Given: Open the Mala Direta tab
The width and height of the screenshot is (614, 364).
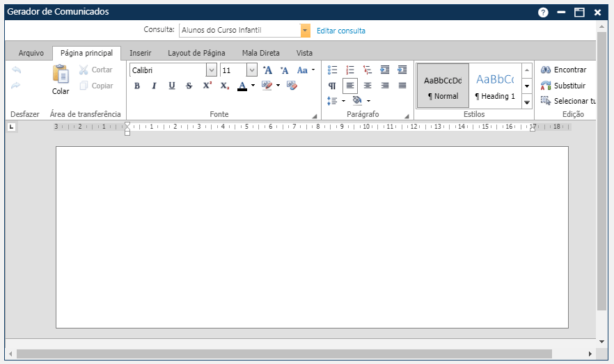Looking at the screenshot, I should pos(260,53).
